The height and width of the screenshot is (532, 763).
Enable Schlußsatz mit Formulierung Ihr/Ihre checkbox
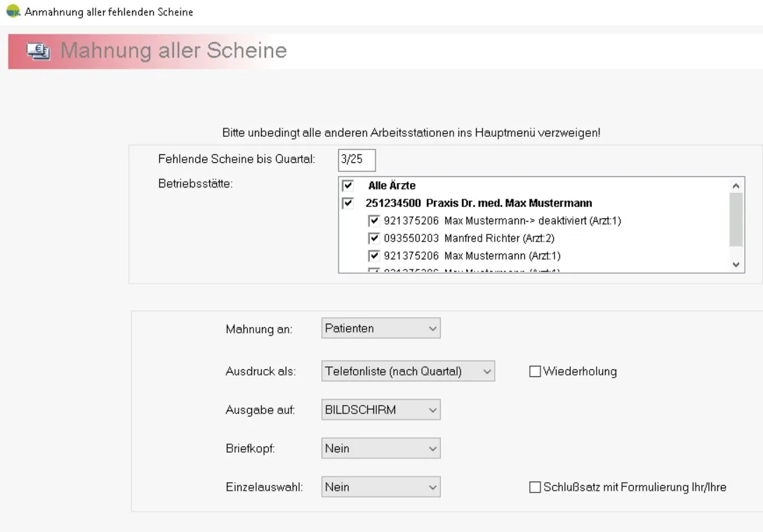(535, 487)
